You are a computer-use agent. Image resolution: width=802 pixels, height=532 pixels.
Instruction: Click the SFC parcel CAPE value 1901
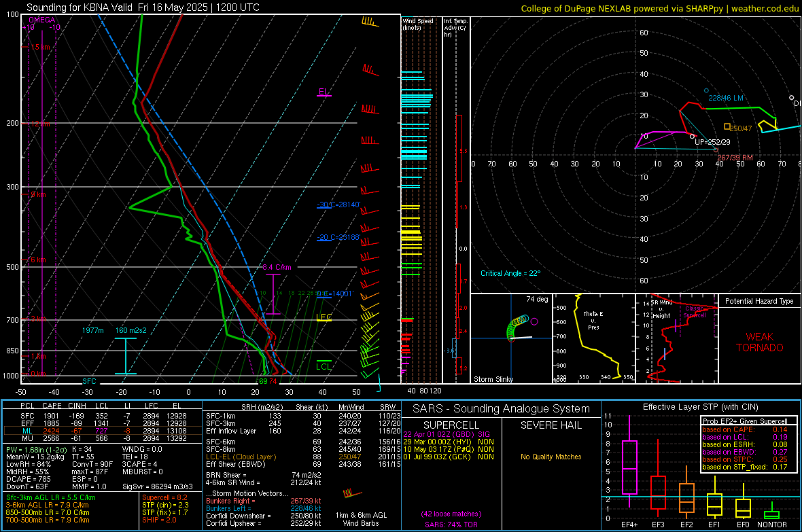coord(51,416)
